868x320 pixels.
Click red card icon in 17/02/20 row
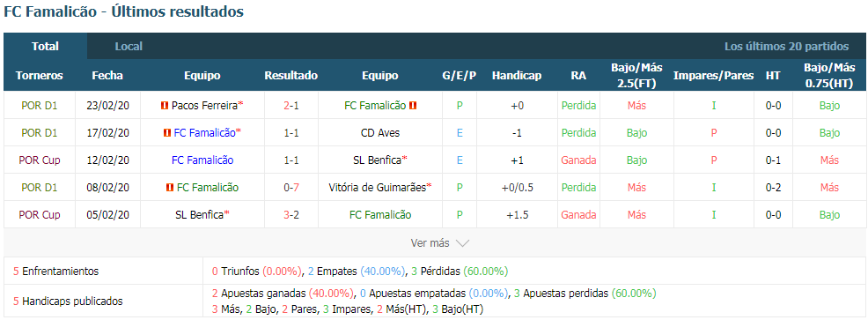click(x=167, y=133)
